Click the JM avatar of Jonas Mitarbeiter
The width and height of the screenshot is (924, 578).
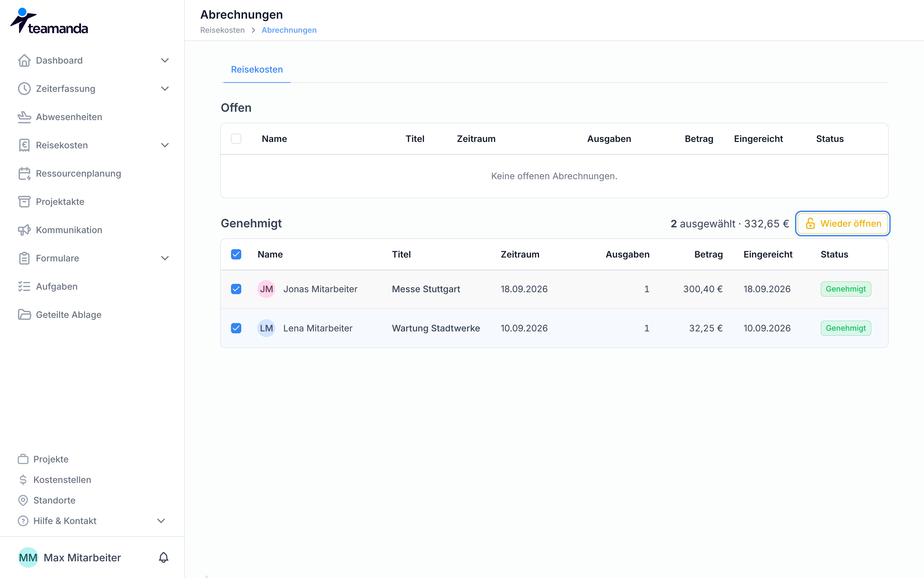266,289
